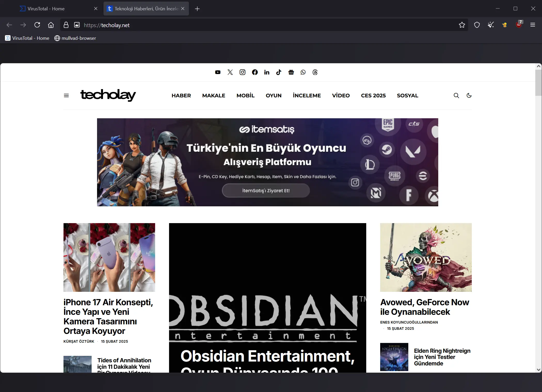The width and height of the screenshot is (542, 392).
Task: Go forward with the browser forward arrow
Action: pyautogui.click(x=23, y=25)
